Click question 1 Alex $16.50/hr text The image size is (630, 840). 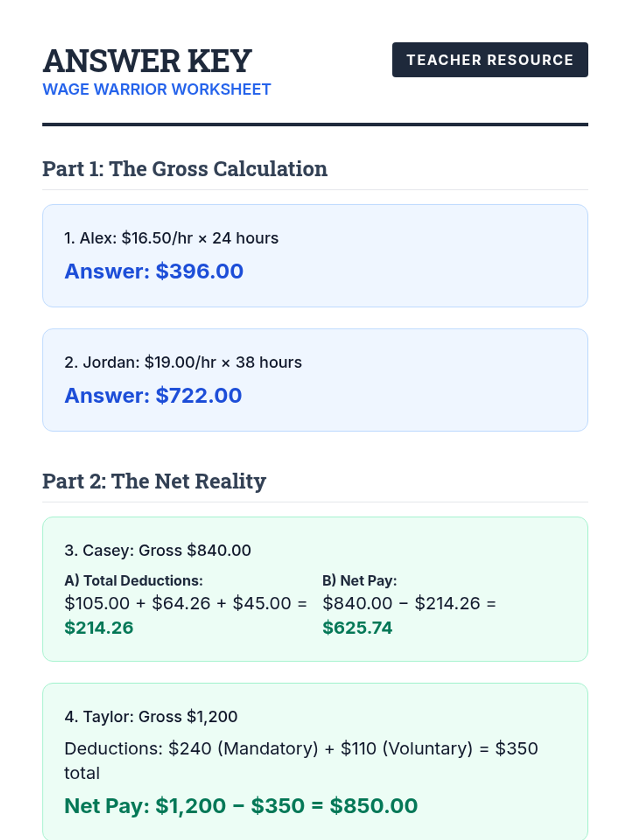171,238
